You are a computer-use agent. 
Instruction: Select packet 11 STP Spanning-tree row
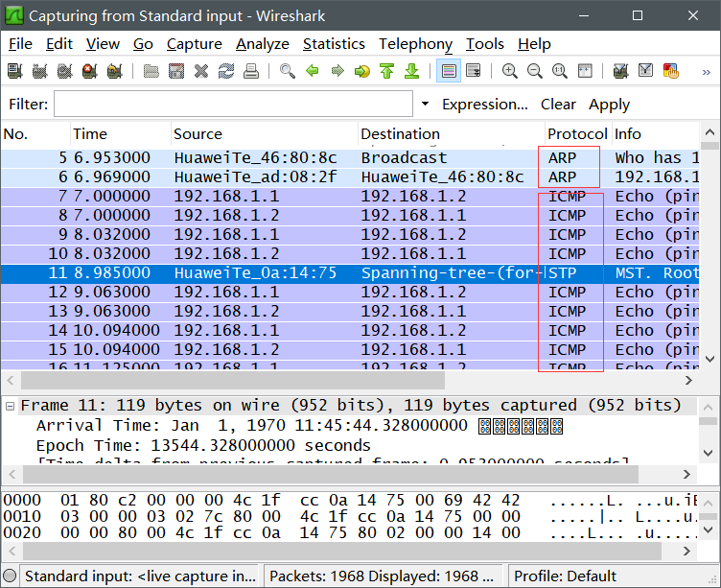click(350, 272)
